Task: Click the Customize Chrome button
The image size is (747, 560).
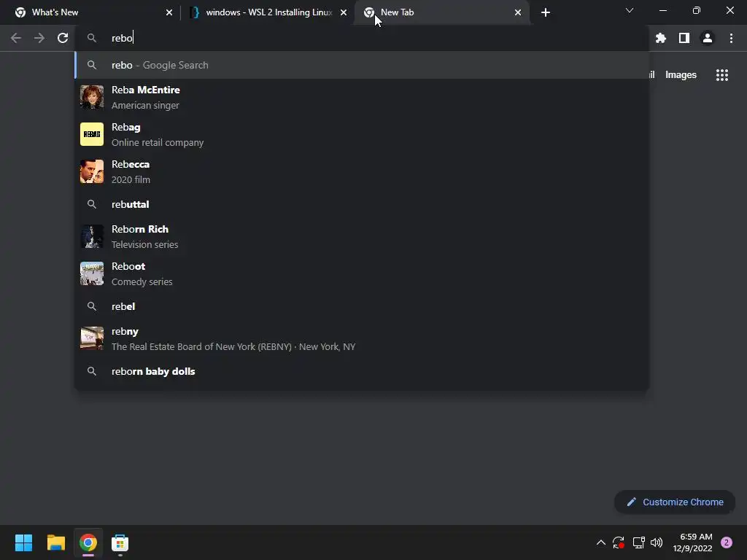Action: pyautogui.click(x=675, y=502)
